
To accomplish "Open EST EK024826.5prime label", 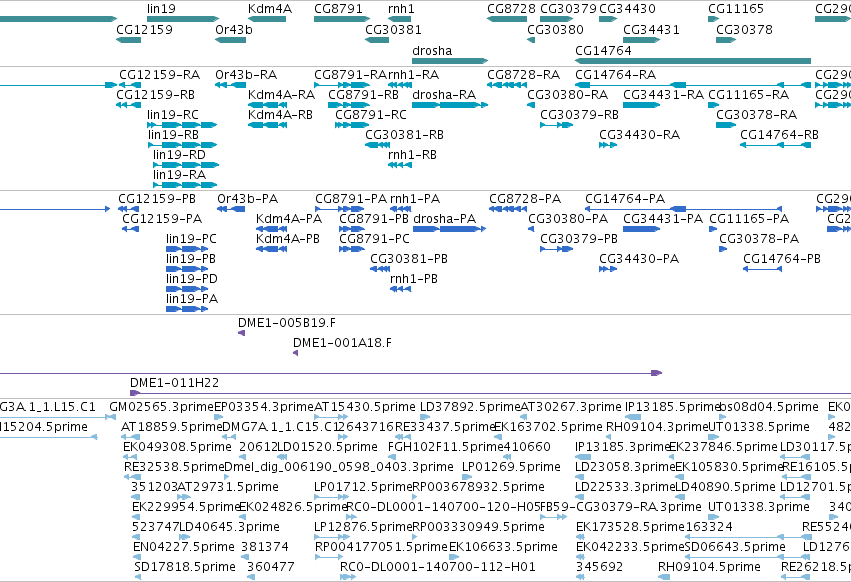I will 294,507.
